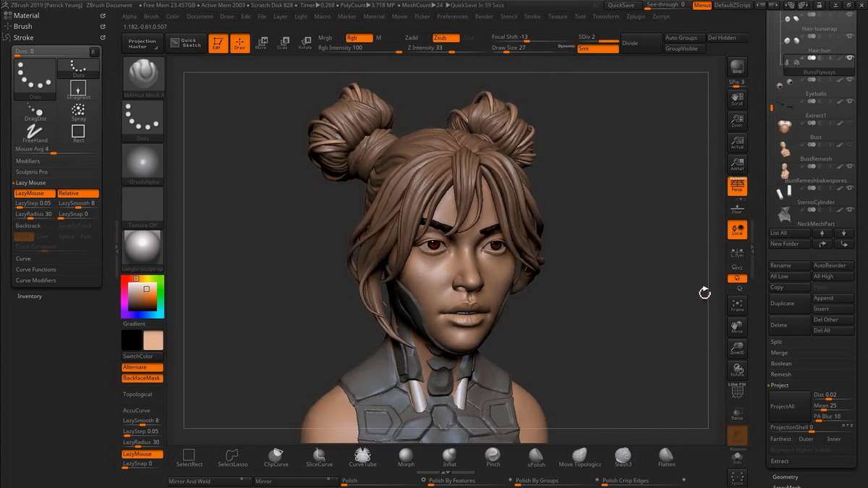The width and height of the screenshot is (868, 488).
Task: Toggle Draw mode
Action: [239, 43]
